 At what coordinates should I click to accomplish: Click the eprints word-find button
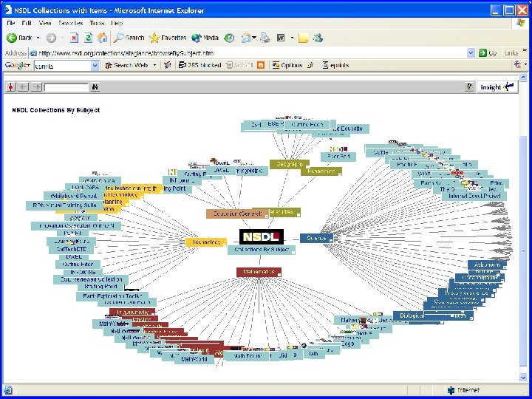(335, 65)
